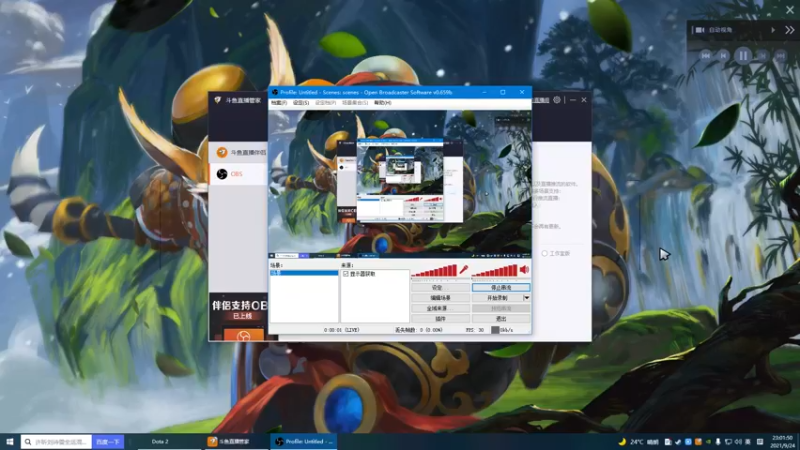
Task: Select the OBS item in Douyu sidebar
Action: click(x=238, y=174)
